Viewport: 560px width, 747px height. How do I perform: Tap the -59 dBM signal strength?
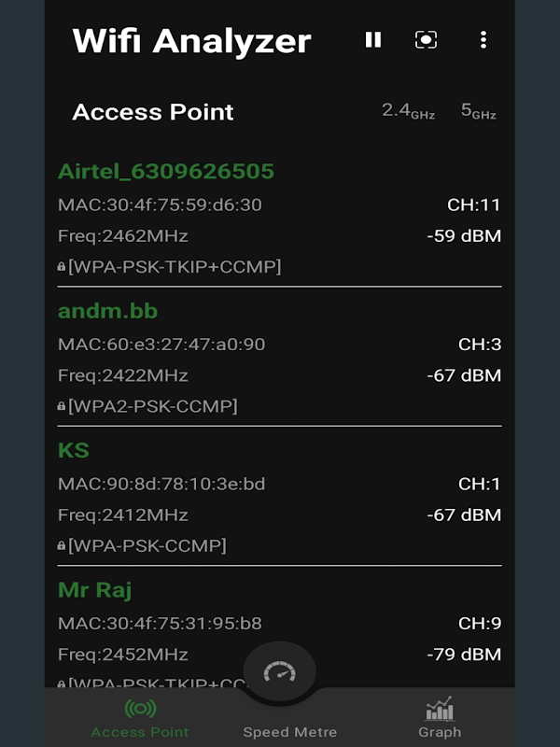[x=464, y=236]
